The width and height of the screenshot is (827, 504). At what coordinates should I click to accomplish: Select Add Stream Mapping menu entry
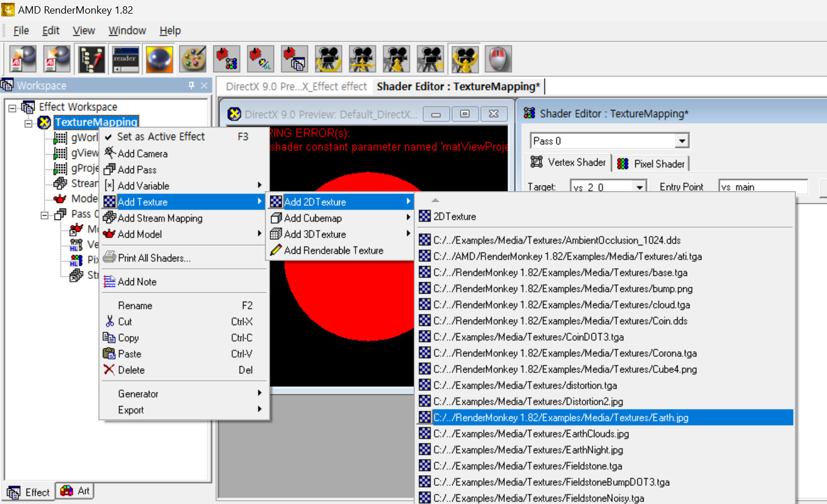click(183, 218)
